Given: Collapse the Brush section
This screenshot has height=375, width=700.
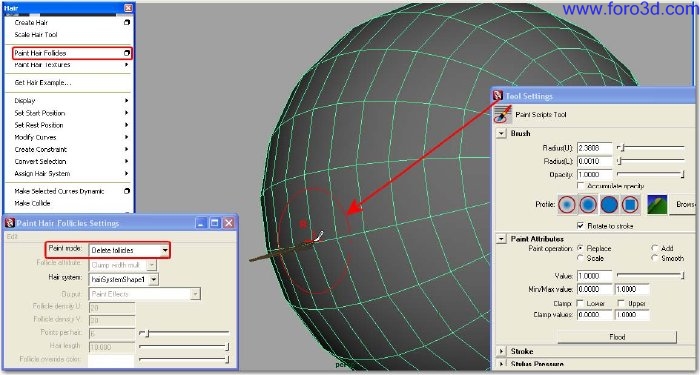Looking at the screenshot, I should (x=501, y=133).
